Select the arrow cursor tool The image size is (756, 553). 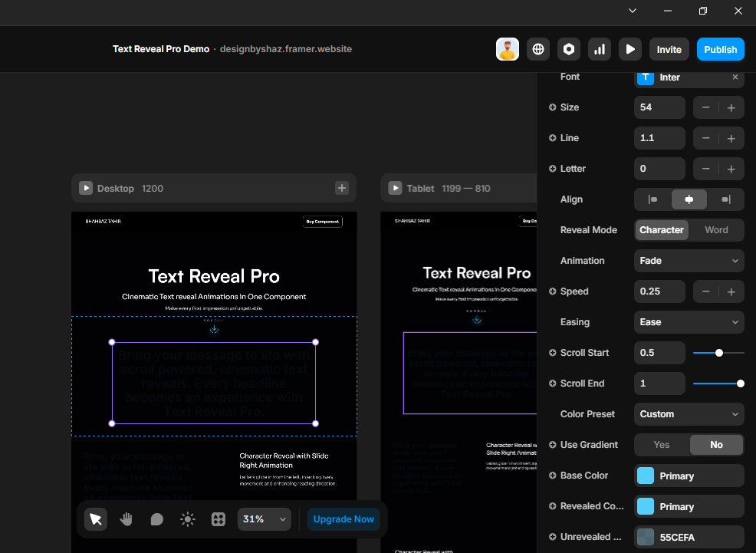click(x=96, y=519)
